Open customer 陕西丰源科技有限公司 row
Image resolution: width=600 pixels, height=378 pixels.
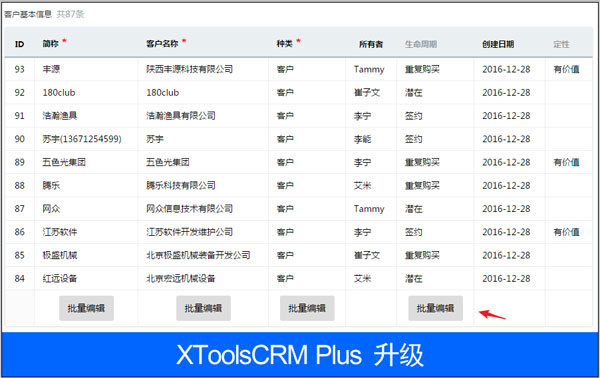pos(298,69)
